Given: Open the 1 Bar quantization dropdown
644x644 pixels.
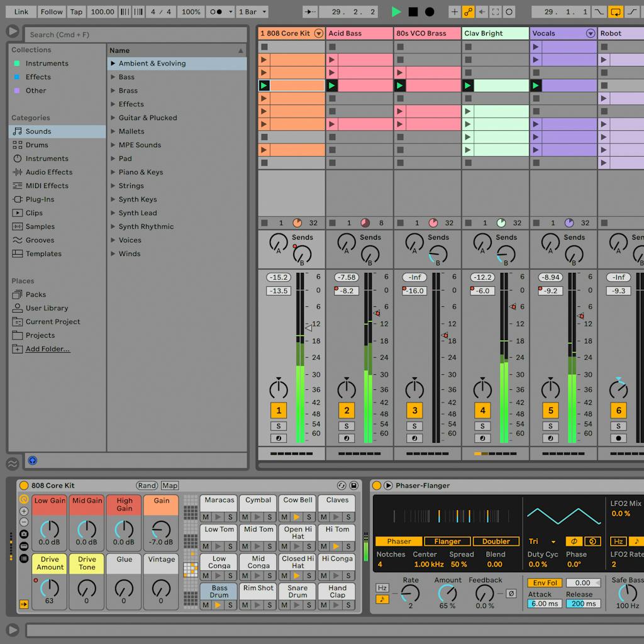Looking at the screenshot, I should coord(252,12).
